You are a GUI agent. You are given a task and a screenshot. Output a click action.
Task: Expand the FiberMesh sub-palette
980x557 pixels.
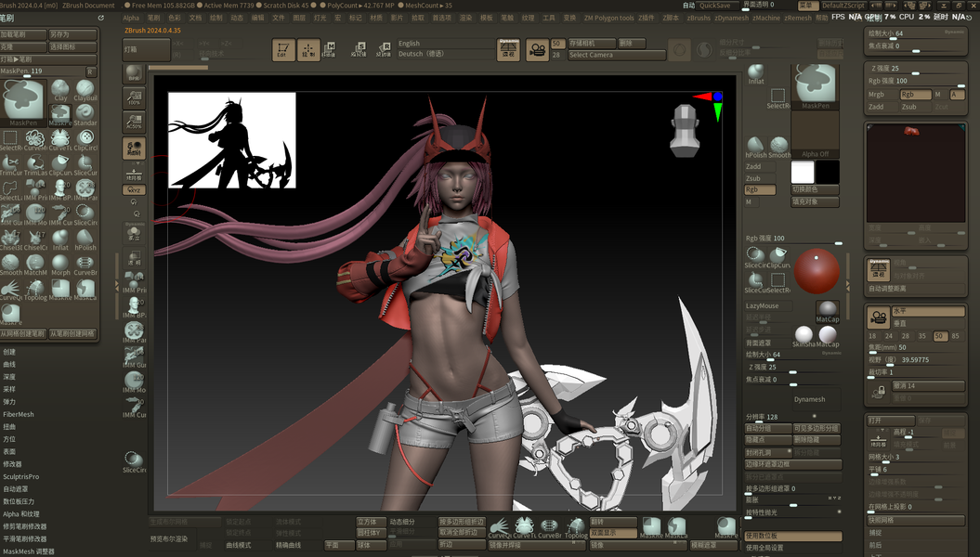19,414
